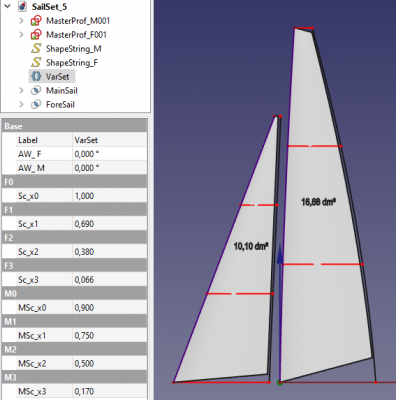396x400 pixels.
Task: Click the M2 property group header
Action: (75, 350)
